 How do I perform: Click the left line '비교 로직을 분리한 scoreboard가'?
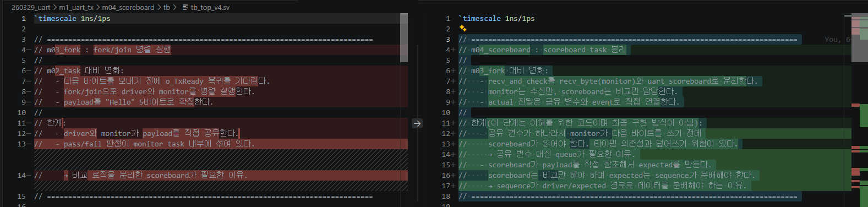tap(140, 175)
